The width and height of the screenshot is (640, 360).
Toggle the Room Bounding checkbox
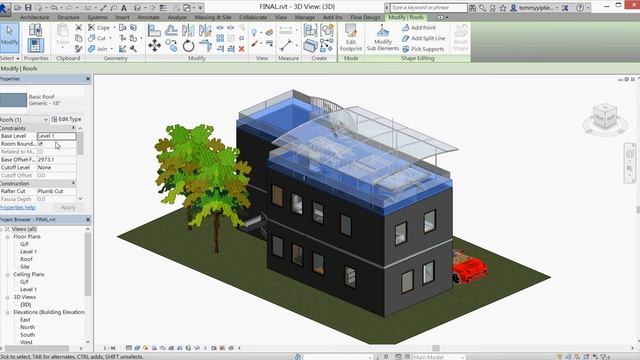click(x=40, y=144)
